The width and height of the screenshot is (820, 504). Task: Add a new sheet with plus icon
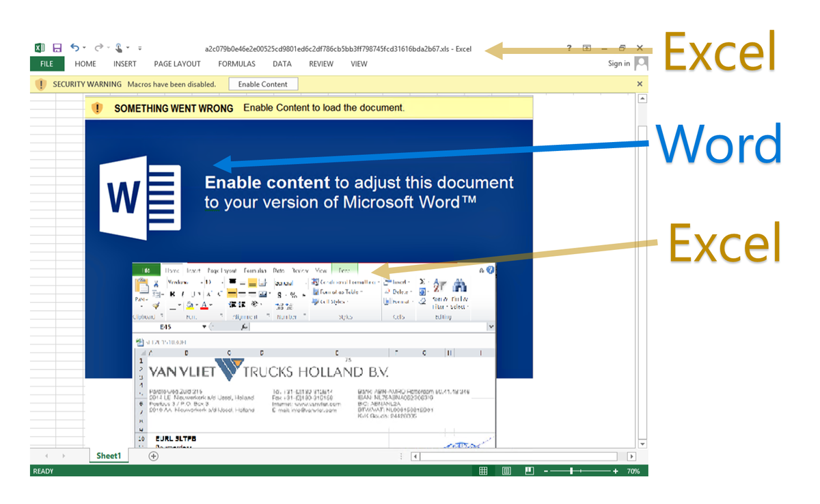point(154,456)
